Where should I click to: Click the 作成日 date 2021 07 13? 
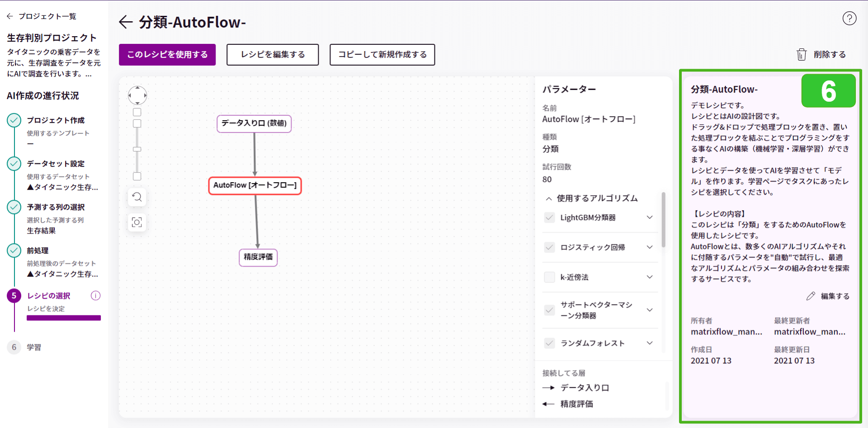(x=711, y=361)
